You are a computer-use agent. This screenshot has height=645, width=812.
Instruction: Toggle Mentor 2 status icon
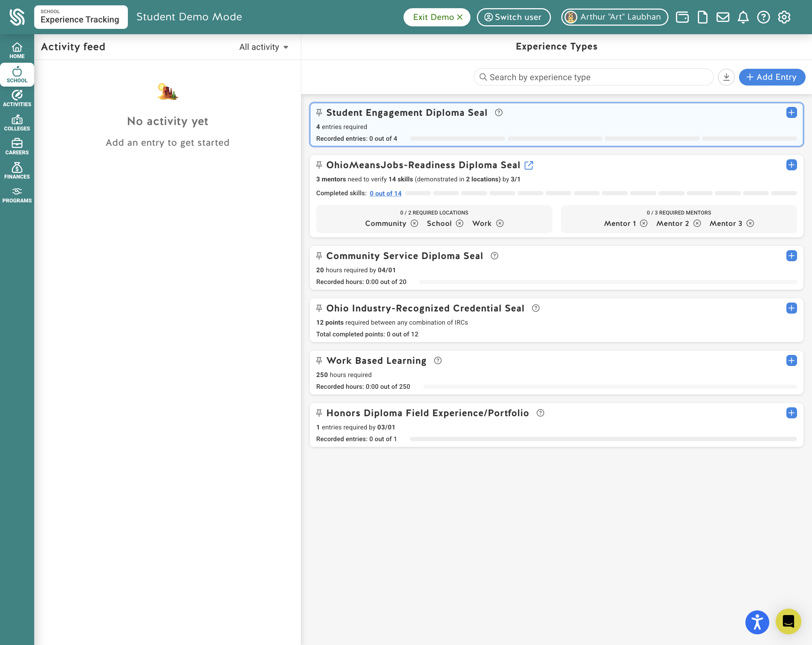pos(697,223)
